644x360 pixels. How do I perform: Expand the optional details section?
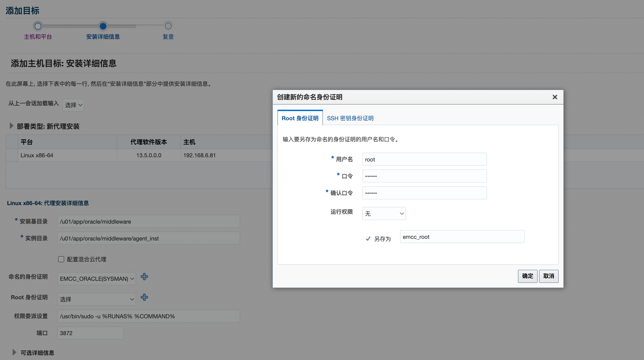14,352
